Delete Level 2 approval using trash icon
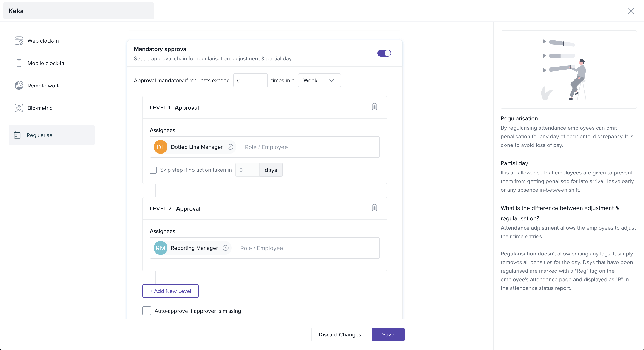644x350 pixels. click(x=374, y=208)
